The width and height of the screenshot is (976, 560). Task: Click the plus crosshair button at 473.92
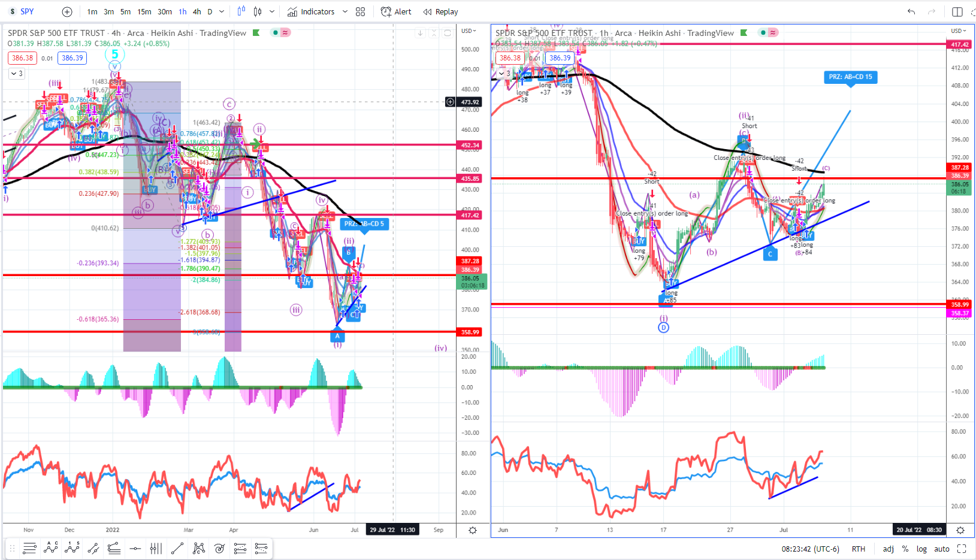point(450,102)
